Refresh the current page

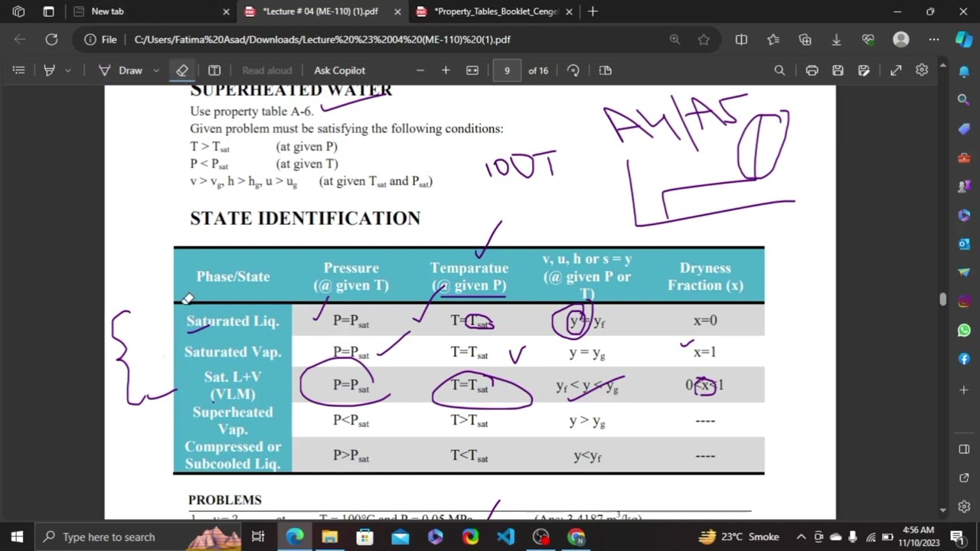point(51,39)
